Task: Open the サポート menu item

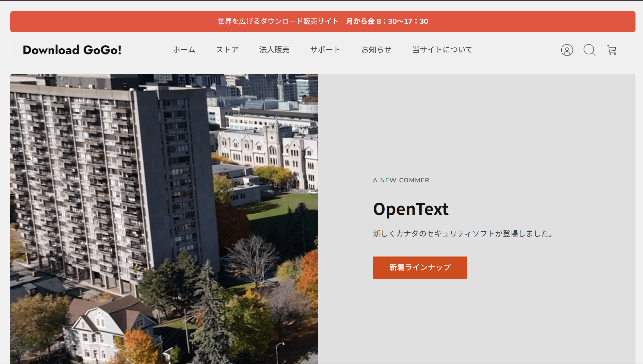Action: (x=325, y=50)
